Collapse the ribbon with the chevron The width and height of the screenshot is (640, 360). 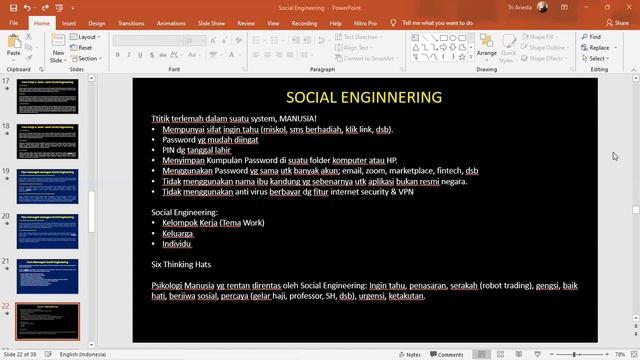(x=634, y=70)
